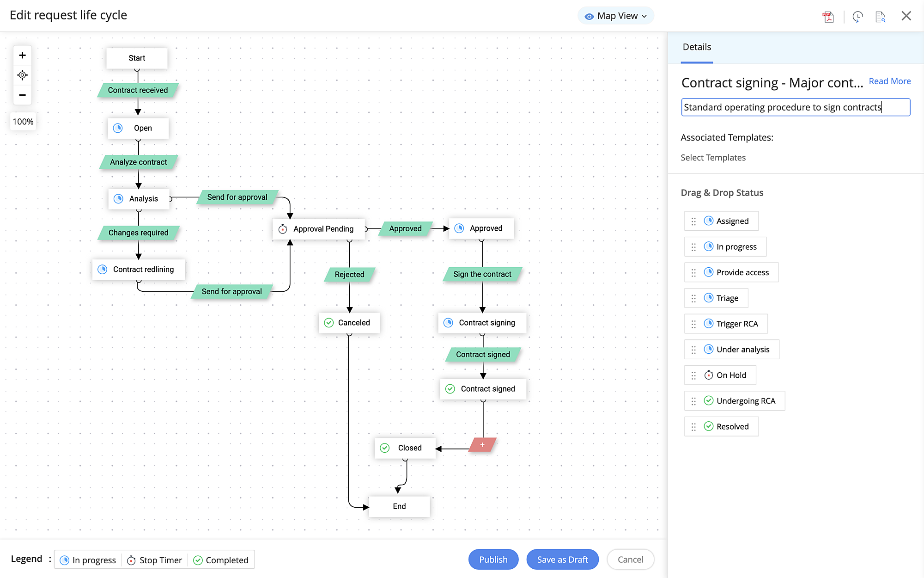
Task: Click the Publish button
Action: (493, 560)
